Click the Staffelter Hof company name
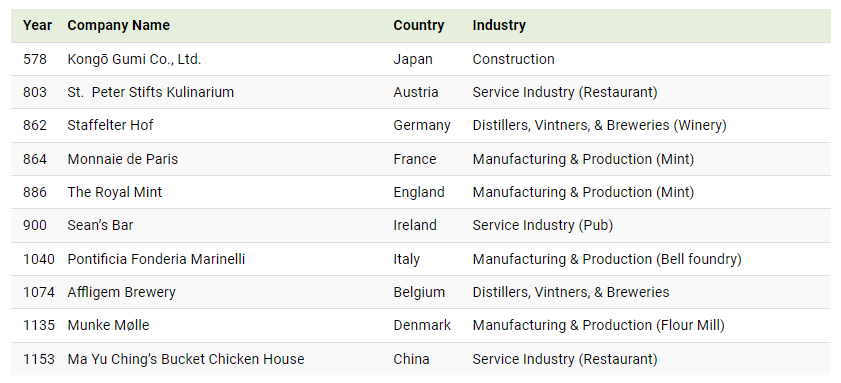Image resolution: width=841 pixels, height=383 pixels. click(x=110, y=125)
